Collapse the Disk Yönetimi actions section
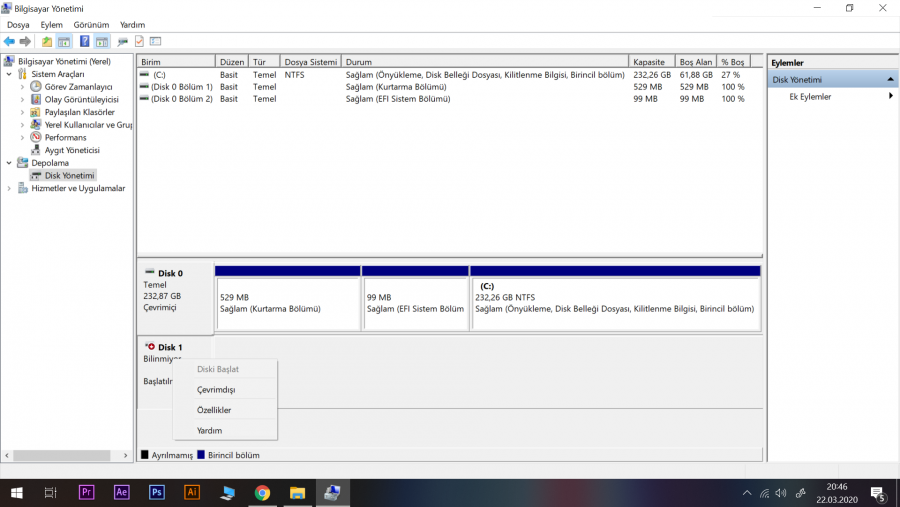The image size is (900, 507). (890, 79)
